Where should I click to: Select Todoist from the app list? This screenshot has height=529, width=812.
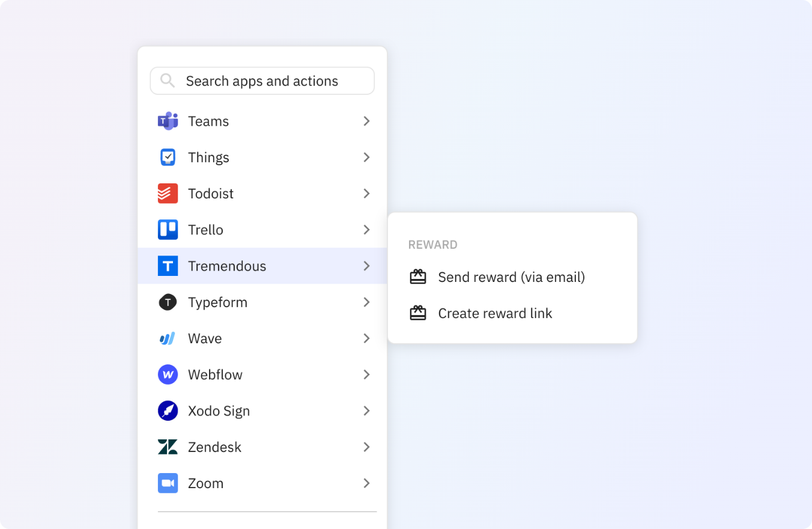click(262, 194)
